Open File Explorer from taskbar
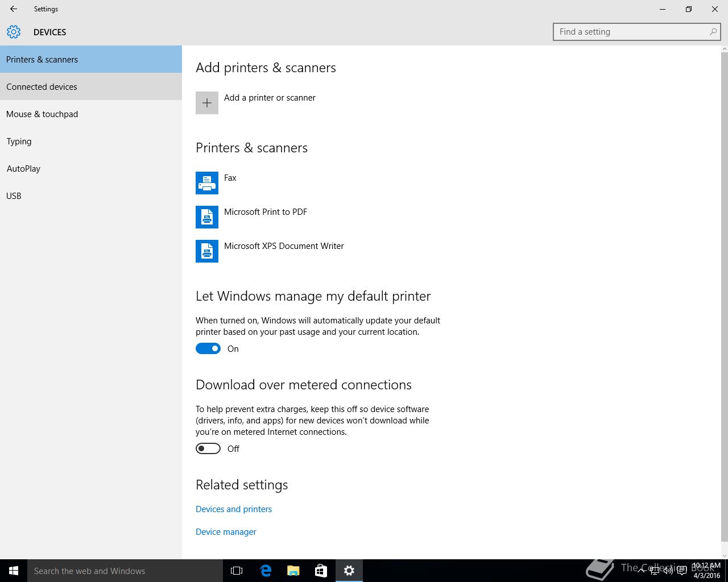728x582 pixels. click(x=293, y=571)
